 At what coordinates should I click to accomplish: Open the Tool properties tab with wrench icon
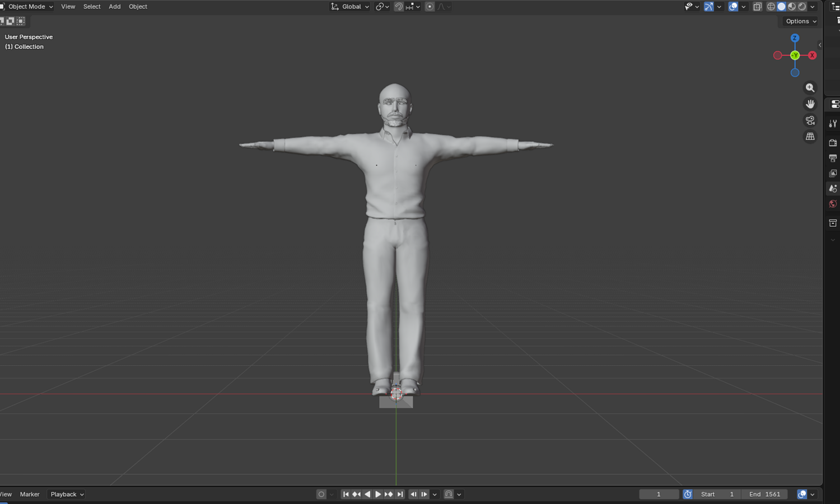(x=833, y=123)
